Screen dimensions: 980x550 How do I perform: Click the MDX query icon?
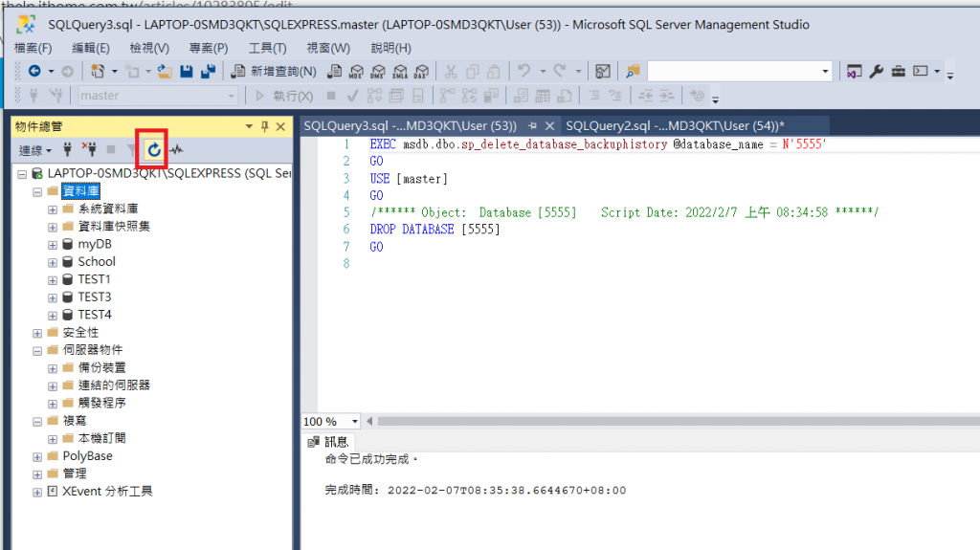point(356,71)
